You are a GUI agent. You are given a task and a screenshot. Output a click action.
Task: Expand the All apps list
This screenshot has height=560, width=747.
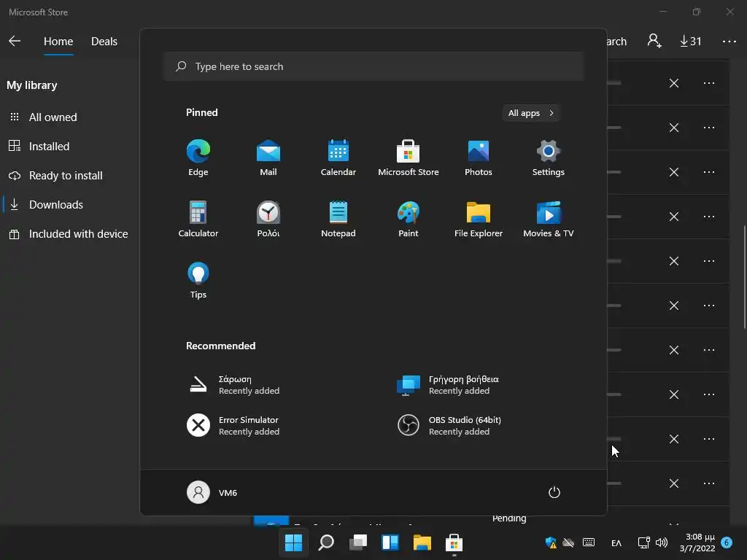point(531,113)
